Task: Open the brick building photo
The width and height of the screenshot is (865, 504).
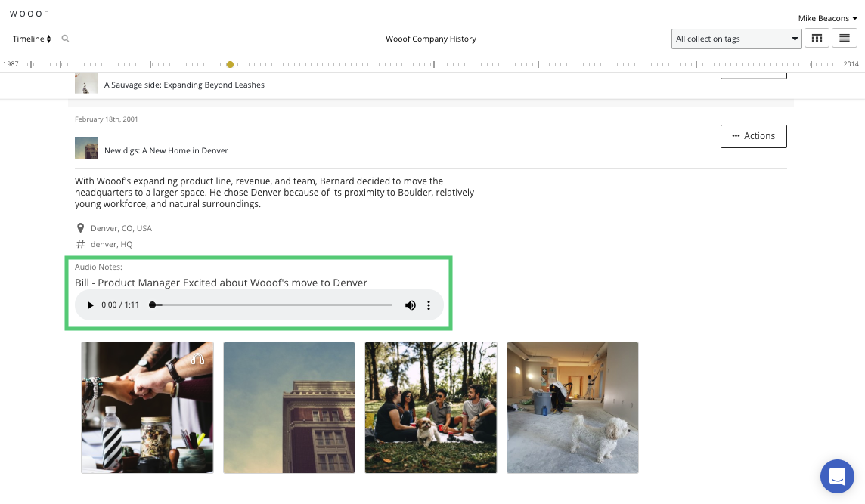Action: tap(289, 407)
